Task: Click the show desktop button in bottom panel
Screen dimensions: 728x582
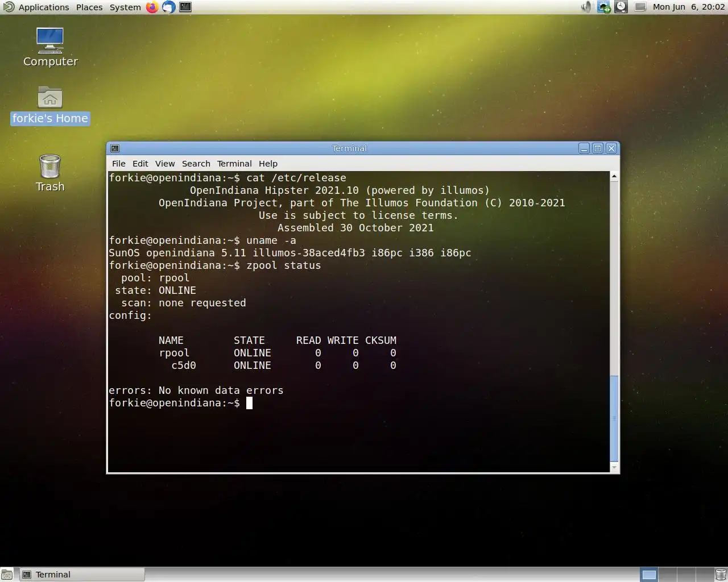Action: [x=7, y=575]
